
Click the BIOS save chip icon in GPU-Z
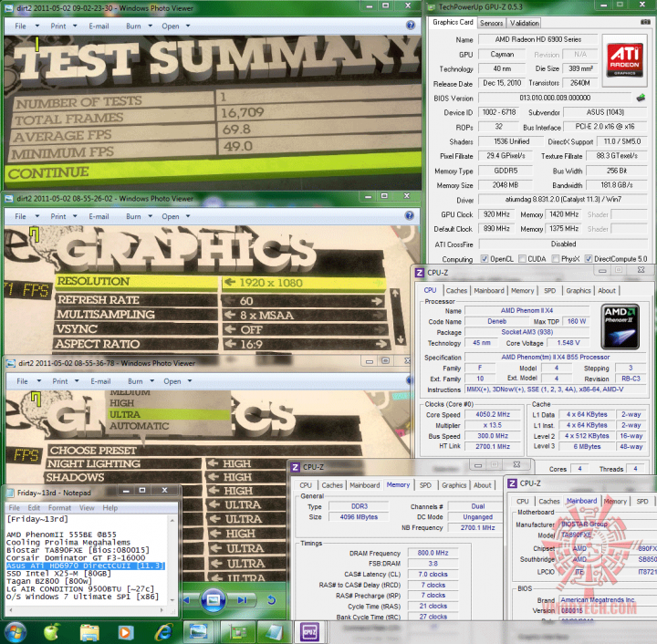[641, 98]
